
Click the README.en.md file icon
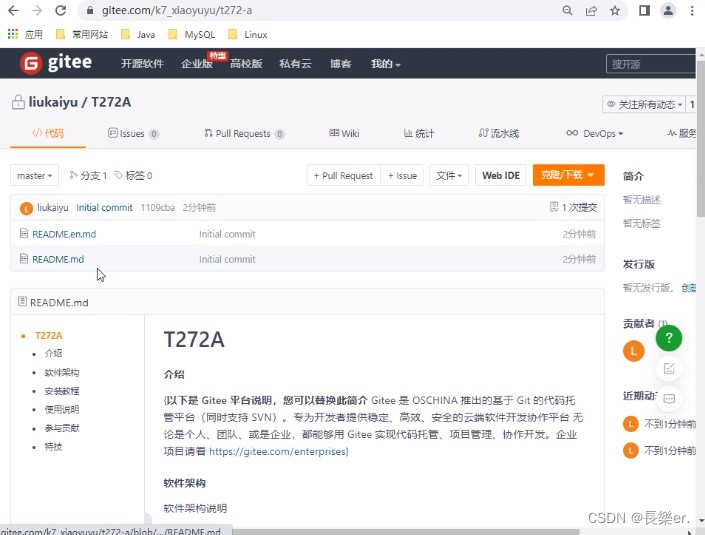[x=24, y=233]
